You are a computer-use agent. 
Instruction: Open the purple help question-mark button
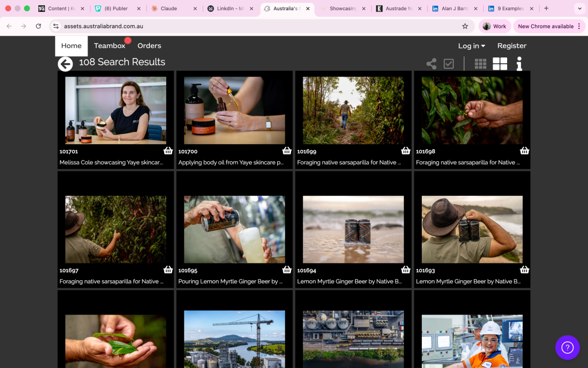pyautogui.click(x=567, y=347)
